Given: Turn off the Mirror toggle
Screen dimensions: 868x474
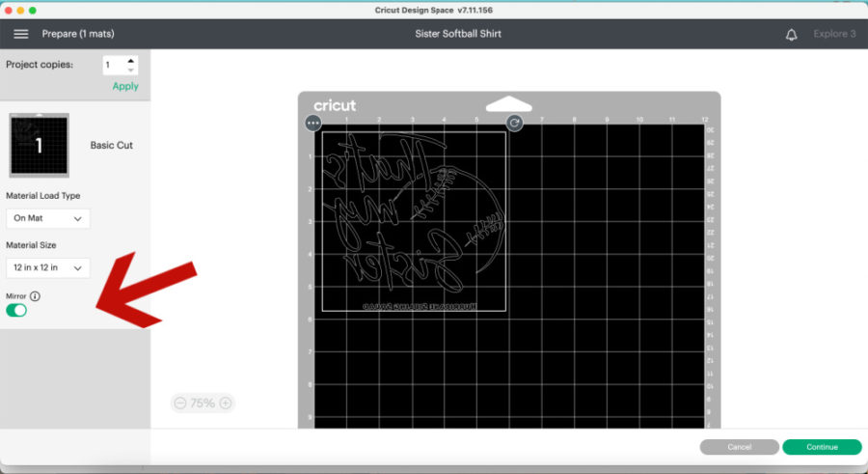Looking at the screenshot, I should pos(16,310).
